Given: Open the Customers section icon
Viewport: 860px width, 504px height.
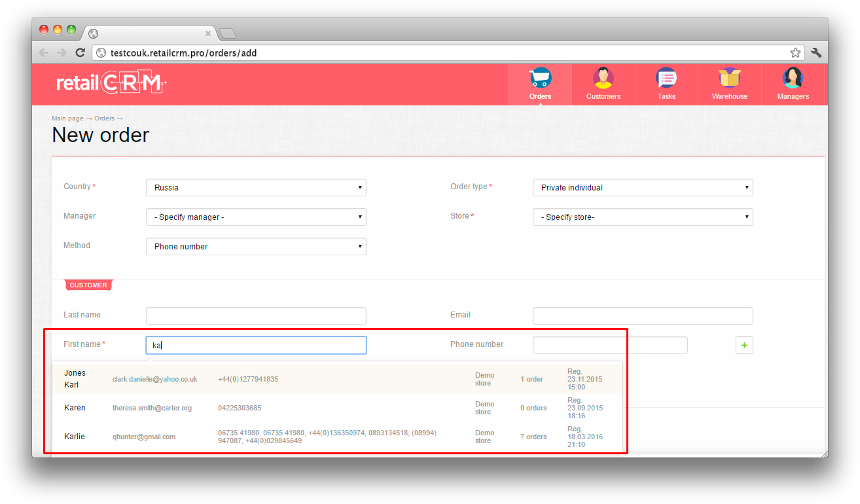Looking at the screenshot, I should (603, 78).
